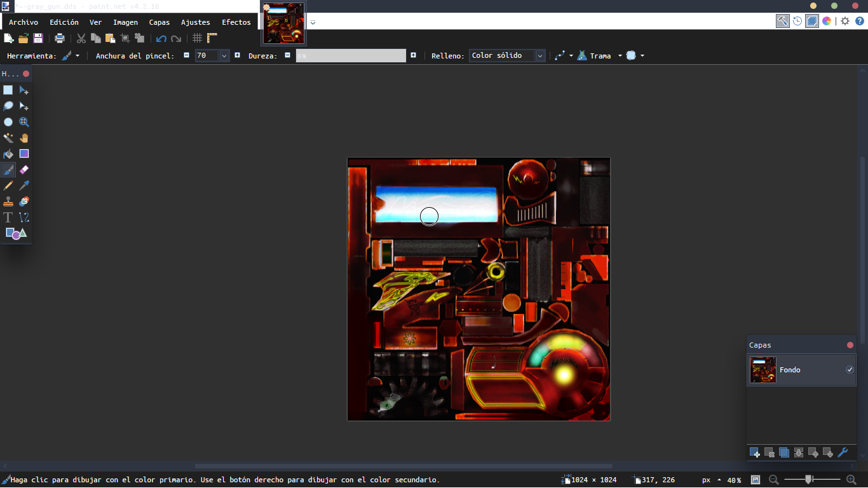Click the Deselect icon

[139, 38]
